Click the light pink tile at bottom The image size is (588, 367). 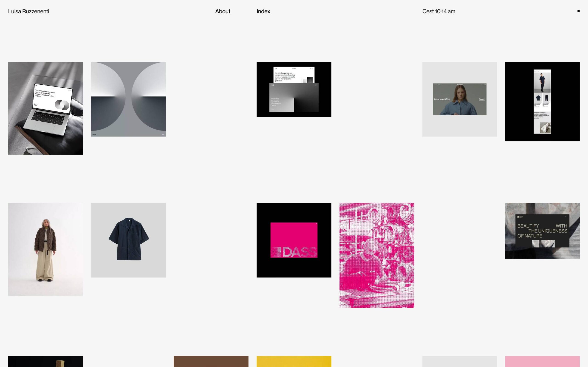coord(542,361)
